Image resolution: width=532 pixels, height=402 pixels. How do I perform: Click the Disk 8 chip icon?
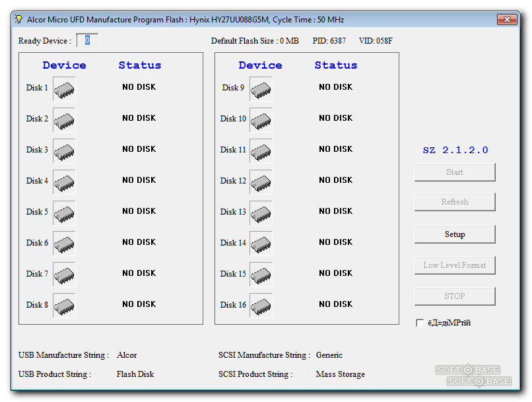[64, 306]
